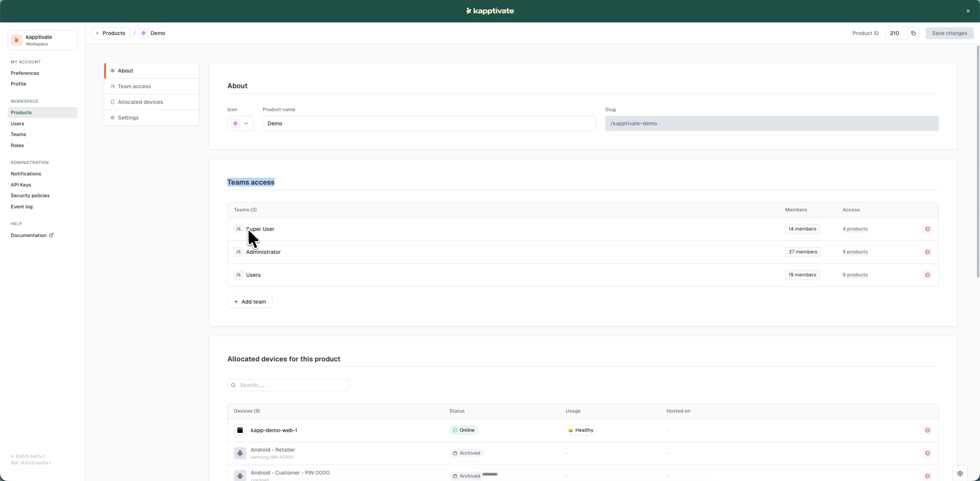Open the bottom-right settings gear
The width and height of the screenshot is (980, 481).
pos(960,473)
